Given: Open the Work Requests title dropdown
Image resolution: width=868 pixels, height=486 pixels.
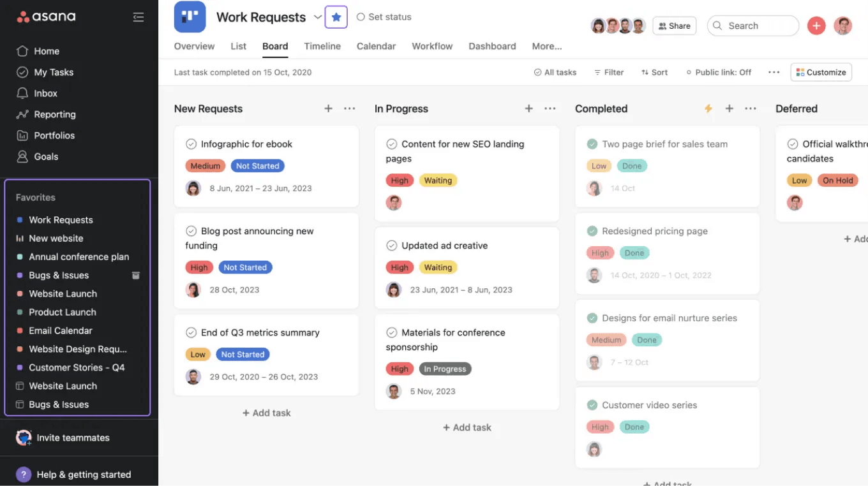Looking at the screenshot, I should [x=318, y=17].
